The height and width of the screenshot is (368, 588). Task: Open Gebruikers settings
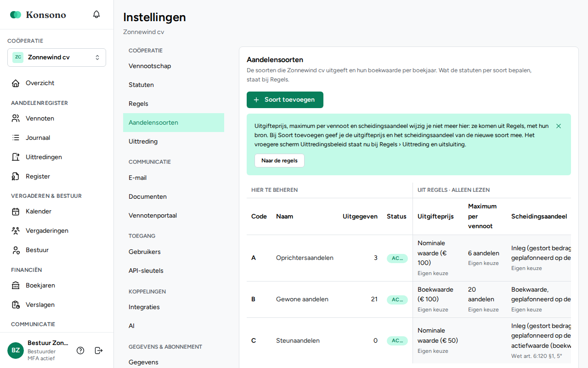(174, 252)
